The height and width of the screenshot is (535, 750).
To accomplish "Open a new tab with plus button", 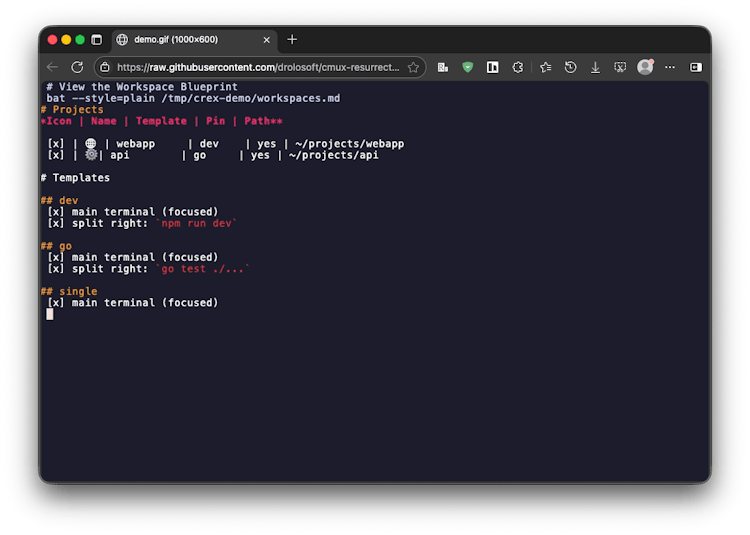I will click(x=292, y=40).
